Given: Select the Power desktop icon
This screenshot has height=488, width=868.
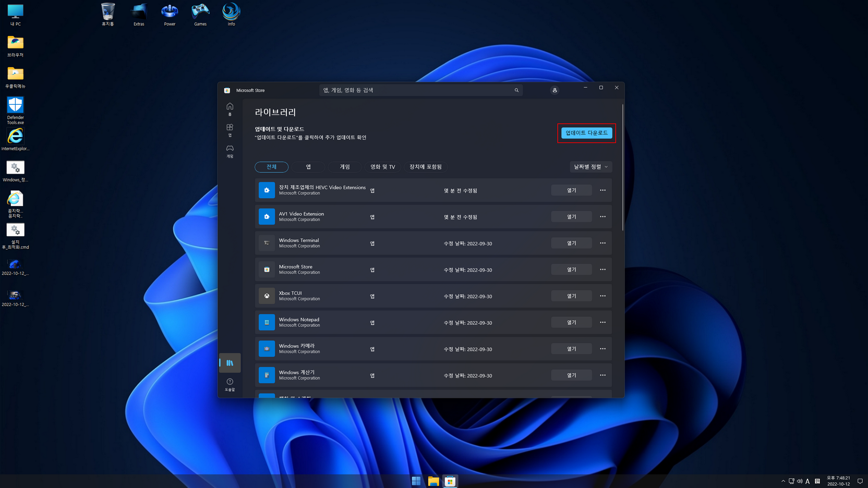Looking at the screenshot, I should click(170, 15).
